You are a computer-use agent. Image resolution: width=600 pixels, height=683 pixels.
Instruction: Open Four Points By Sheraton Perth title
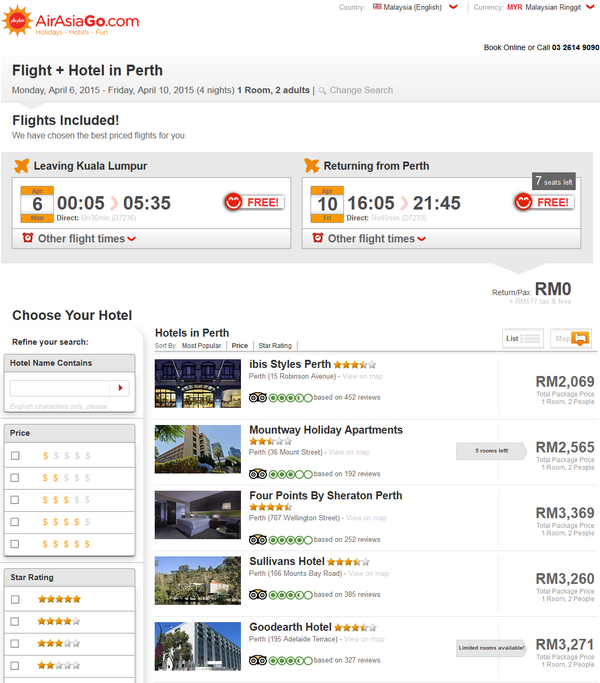tap(326, 496)
